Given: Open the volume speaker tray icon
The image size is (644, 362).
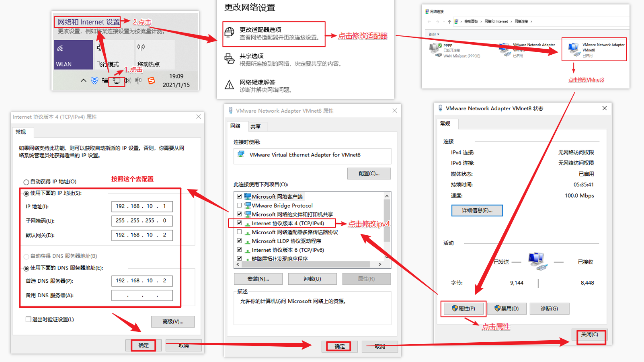Looking at the screenshot, I should coord(127,80).
